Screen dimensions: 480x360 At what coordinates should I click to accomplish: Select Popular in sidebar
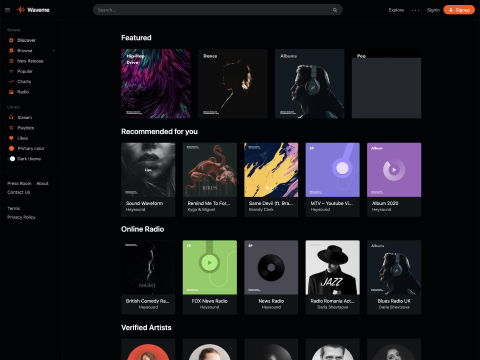pyautogui.click(x=25, y=71)
